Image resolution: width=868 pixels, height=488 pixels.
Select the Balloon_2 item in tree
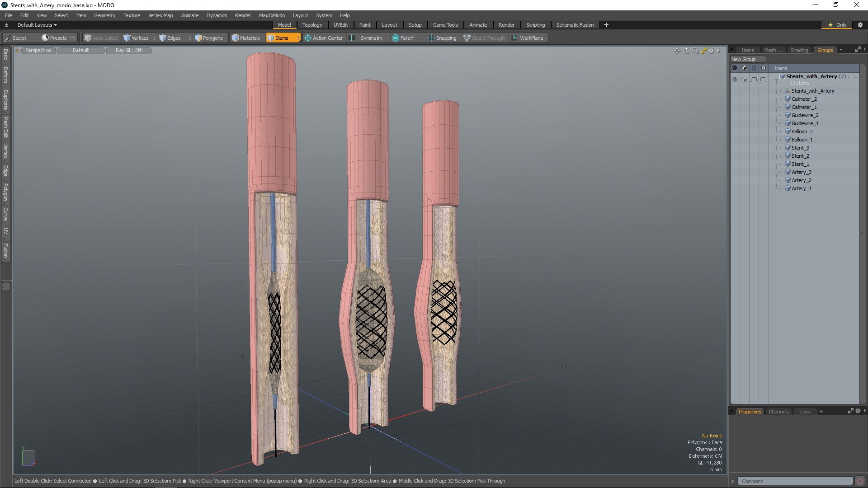pos(802,131)
